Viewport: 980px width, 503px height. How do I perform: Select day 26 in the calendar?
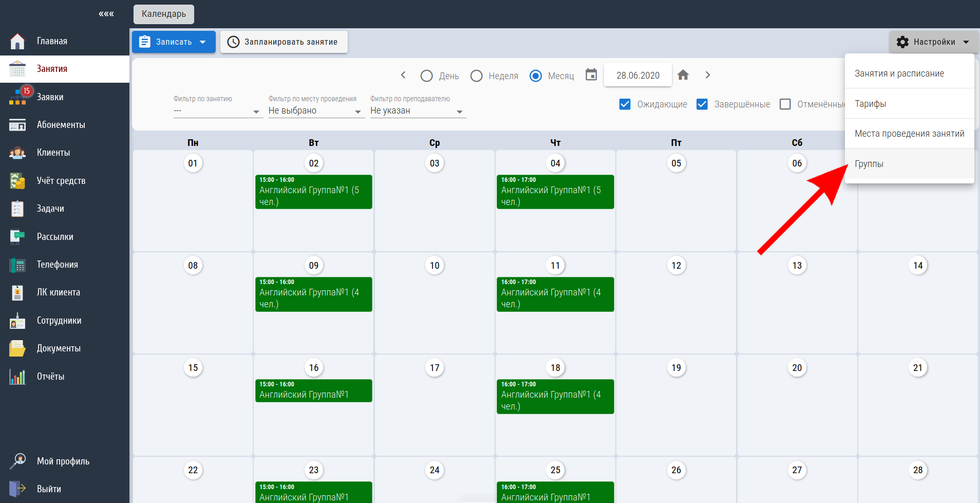[x=676, y=470]
